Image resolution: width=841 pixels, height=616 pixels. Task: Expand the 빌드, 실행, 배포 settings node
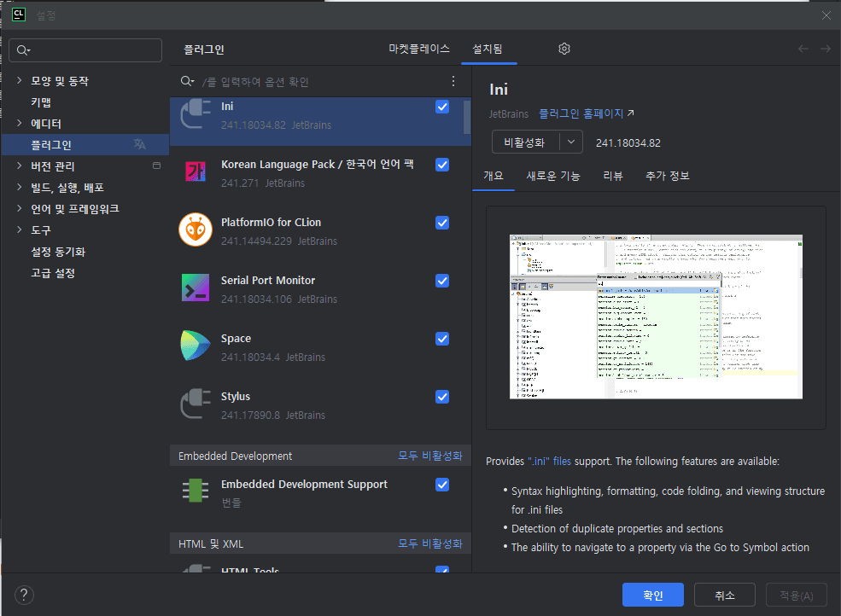pos(20,188)
